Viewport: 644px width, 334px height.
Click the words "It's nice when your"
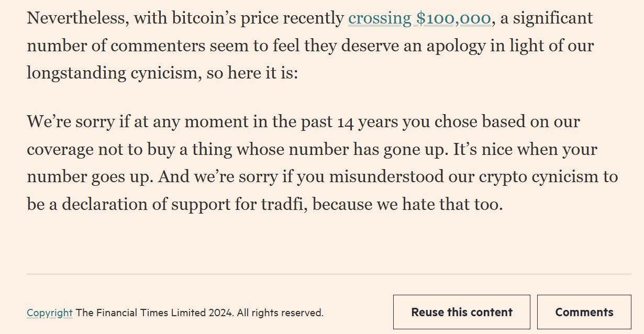click(x=523, y=150)
